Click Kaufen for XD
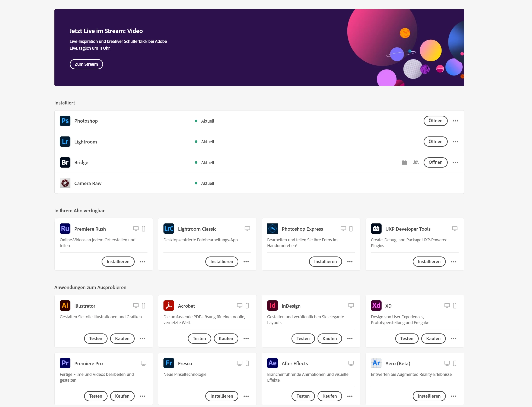This screenshot has height=407, width=532. point(433,339)
